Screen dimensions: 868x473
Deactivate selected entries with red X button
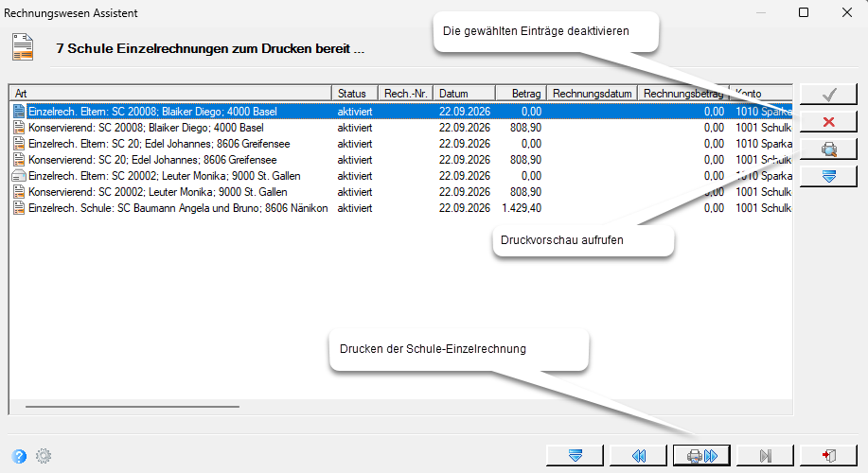click(x=828, y=122)
